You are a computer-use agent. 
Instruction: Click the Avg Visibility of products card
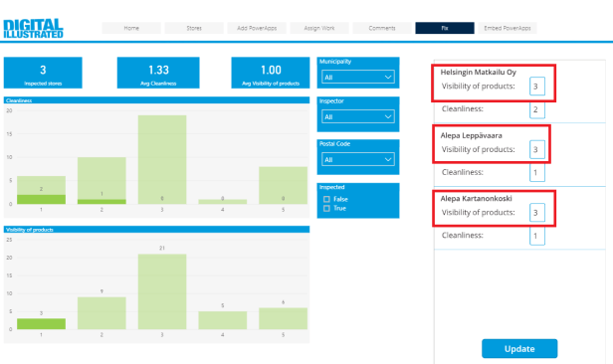point(271,73)
